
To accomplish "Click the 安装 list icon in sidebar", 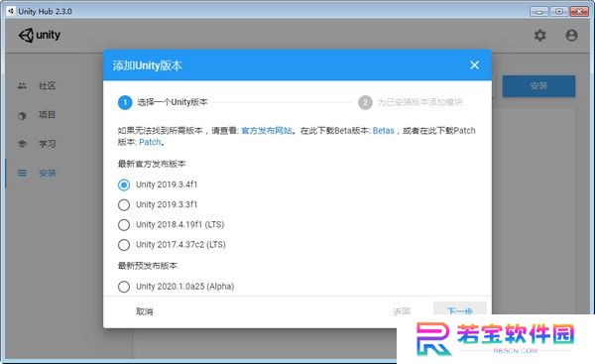I will coord(22,174).
